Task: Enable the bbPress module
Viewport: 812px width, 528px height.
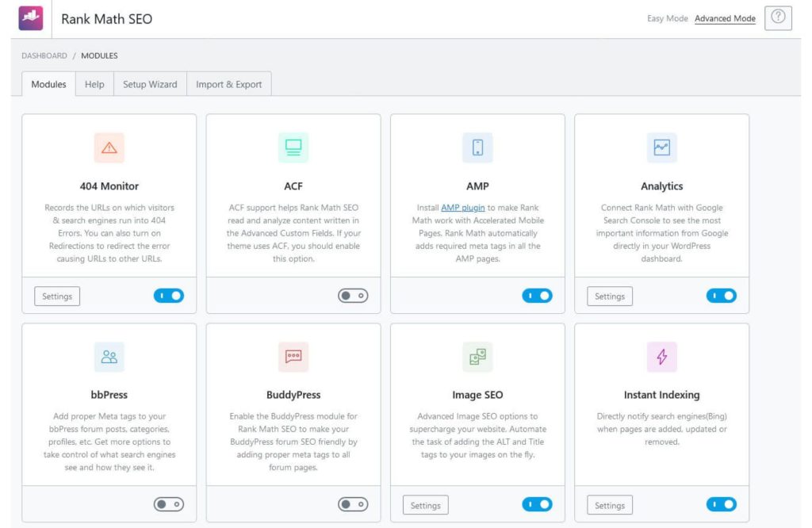Action: coord(169,503)
